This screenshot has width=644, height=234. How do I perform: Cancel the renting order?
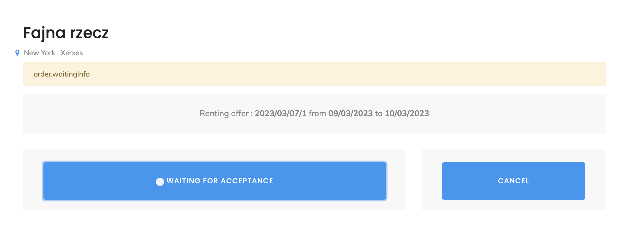coord(513,181)
